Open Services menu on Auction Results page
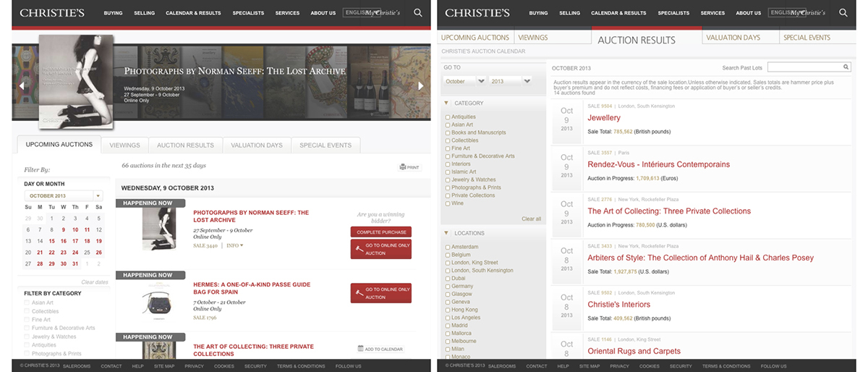Screen dimensions: 868x372 click(x=712, y=13)
